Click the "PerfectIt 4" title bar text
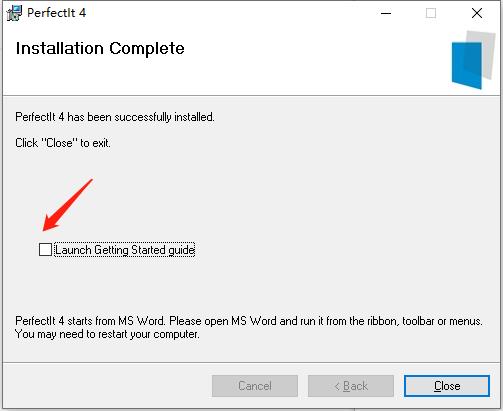 point(56,13)
